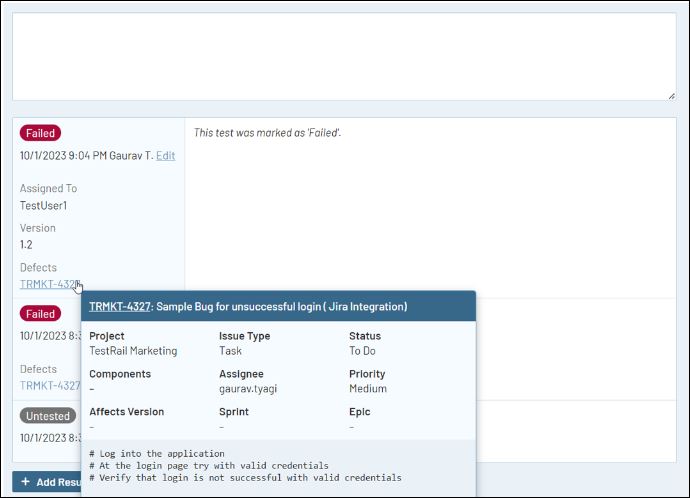
Task: Click the 'Log into the application' description line
Action: (157, 453)
